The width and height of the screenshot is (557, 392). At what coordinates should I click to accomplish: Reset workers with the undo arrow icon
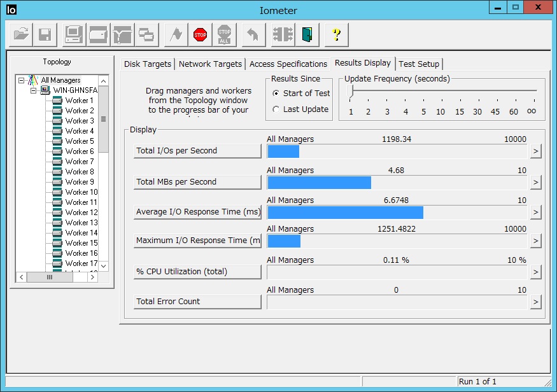pos(253,34)
